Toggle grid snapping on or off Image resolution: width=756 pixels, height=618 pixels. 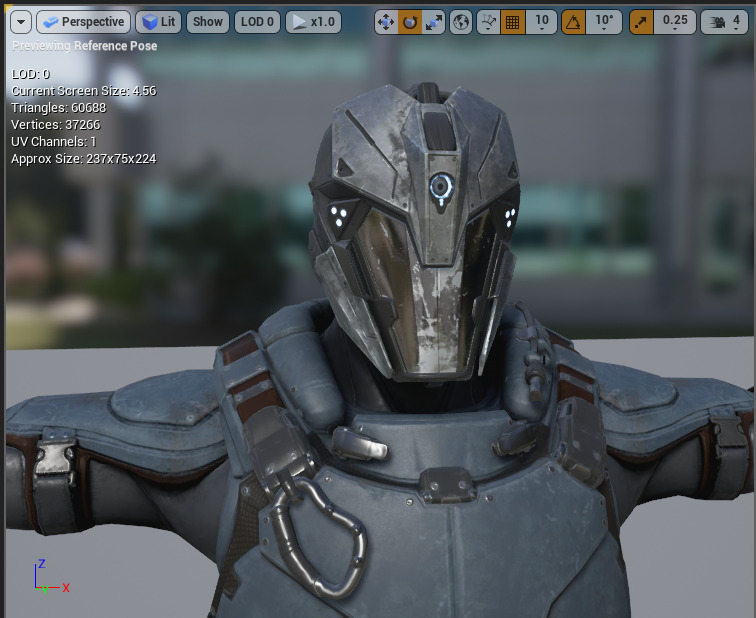point(512,21)
